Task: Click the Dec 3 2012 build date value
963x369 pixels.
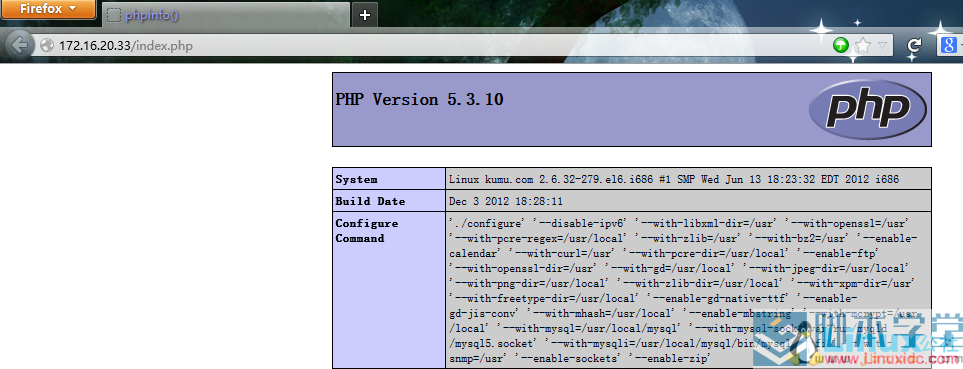Action: coord(505,201)
